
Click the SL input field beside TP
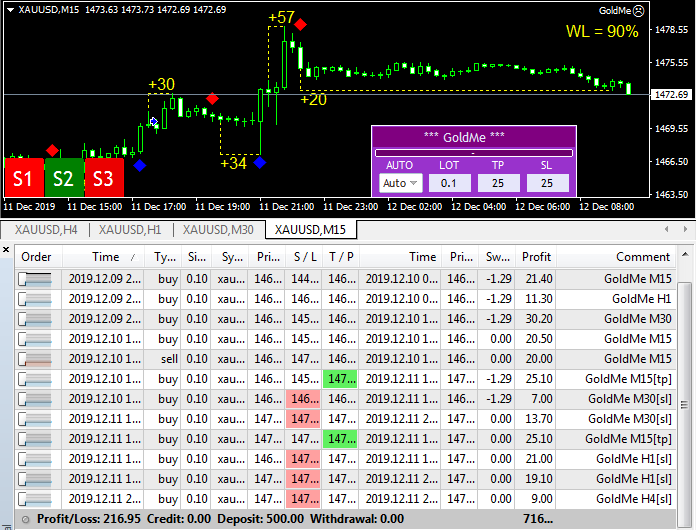[x=547, y=183]
